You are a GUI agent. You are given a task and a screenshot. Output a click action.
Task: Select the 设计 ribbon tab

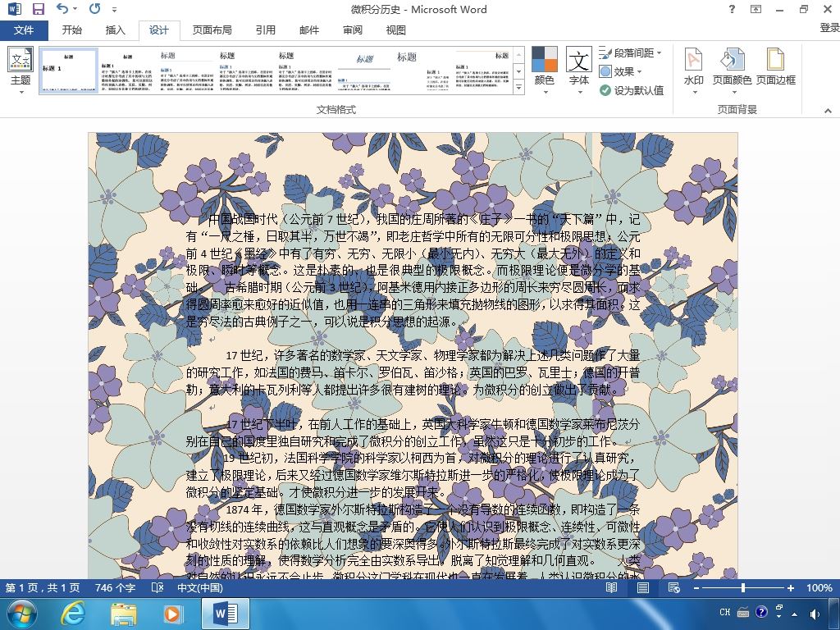158,30
